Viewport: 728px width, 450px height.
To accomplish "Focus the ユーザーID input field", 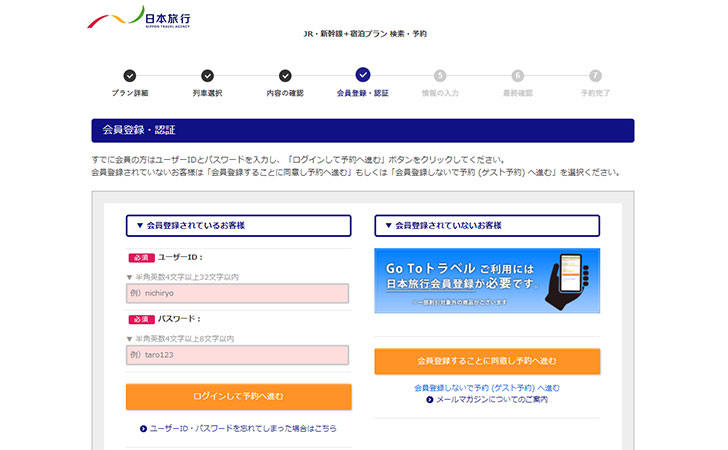I will pyautogui.click(x=237, y=293).
